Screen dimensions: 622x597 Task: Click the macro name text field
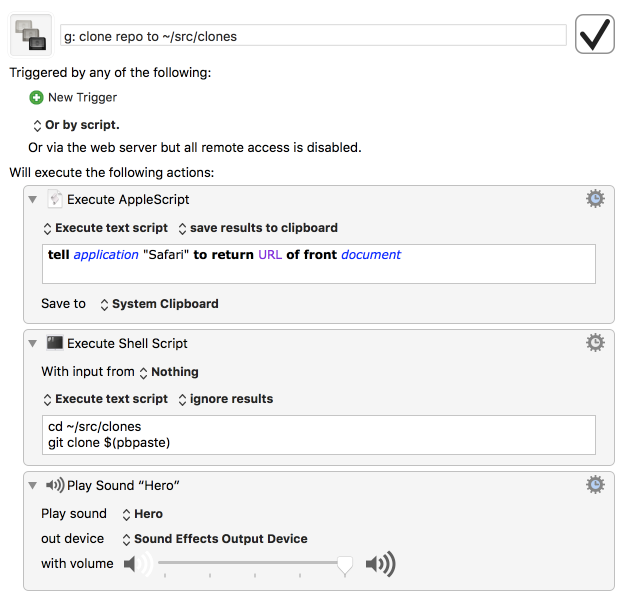point(313,36)
